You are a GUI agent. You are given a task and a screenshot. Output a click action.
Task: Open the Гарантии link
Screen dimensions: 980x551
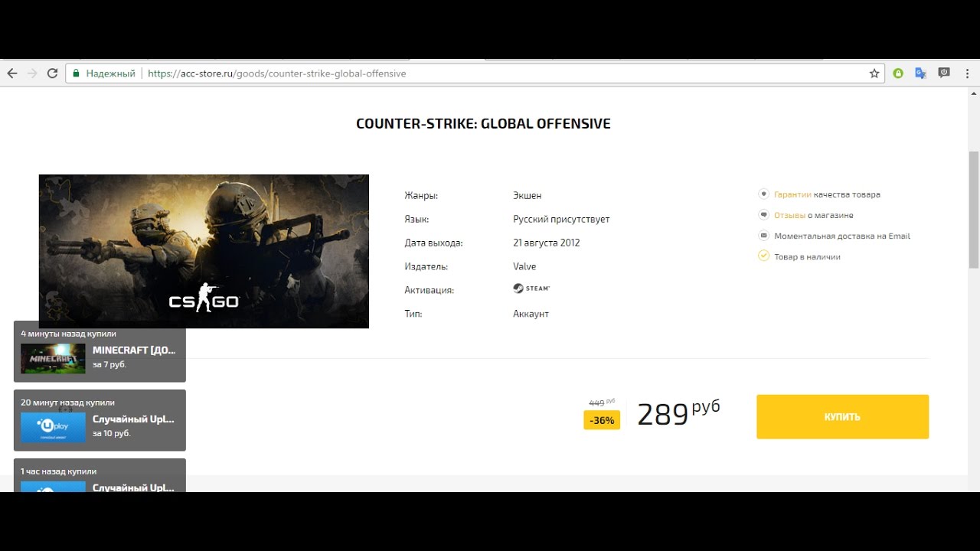(792, 194)
